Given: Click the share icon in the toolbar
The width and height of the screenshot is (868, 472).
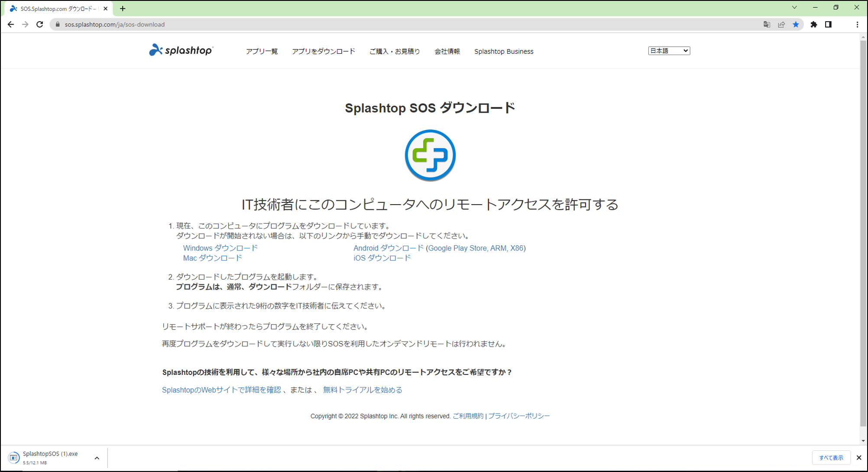Looking at the screenshot, I should pos(781,24).
